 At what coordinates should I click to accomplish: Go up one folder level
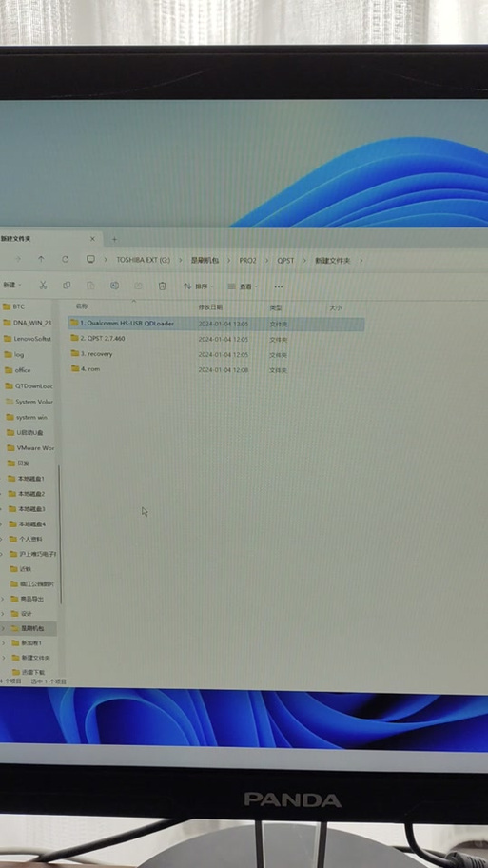[x=41, y=259]
